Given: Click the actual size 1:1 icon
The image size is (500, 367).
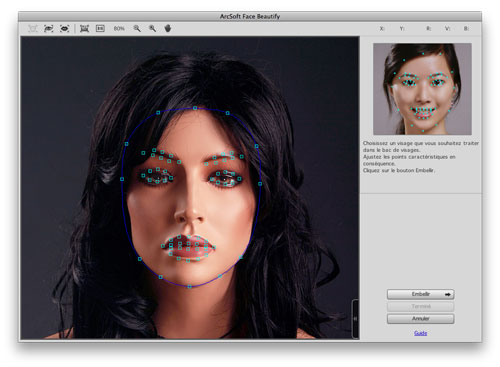Looking at the screenshot, I should (100, 29).
